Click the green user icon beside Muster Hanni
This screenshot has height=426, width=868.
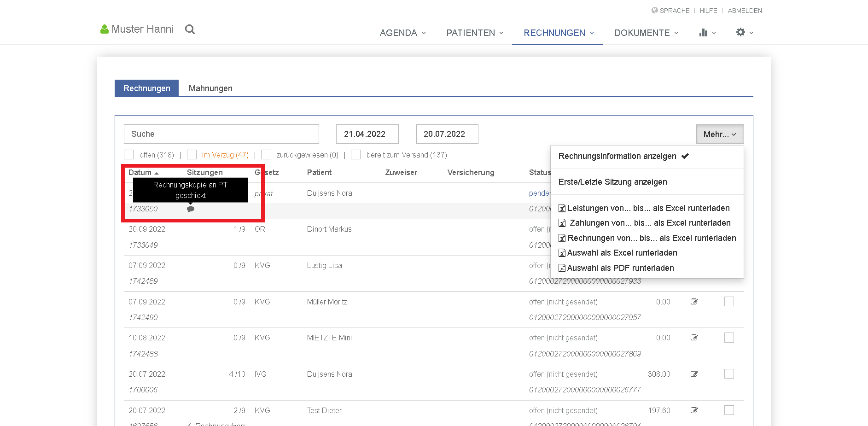pos(105,29)
